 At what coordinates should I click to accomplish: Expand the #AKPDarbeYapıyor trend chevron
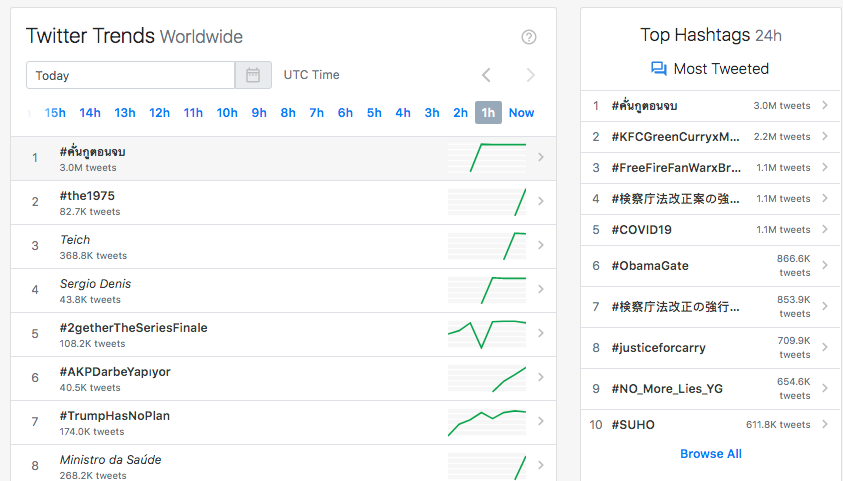coord(541,377)
